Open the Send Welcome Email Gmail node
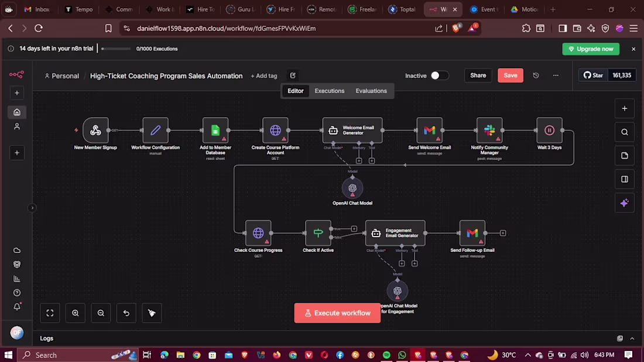Image resolution: width=644 pixels, height=362 pixels. (x=429, y=130)
